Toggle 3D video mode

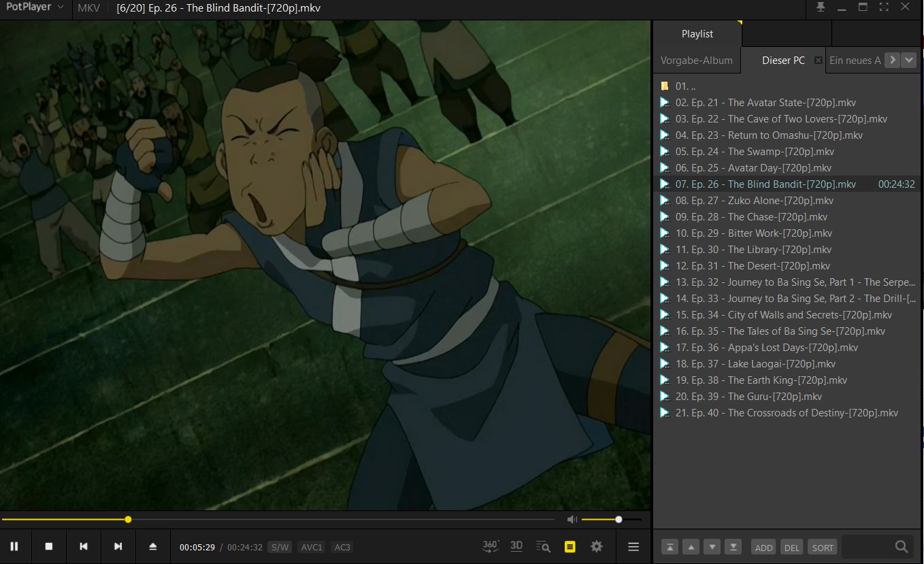(516, 546)
